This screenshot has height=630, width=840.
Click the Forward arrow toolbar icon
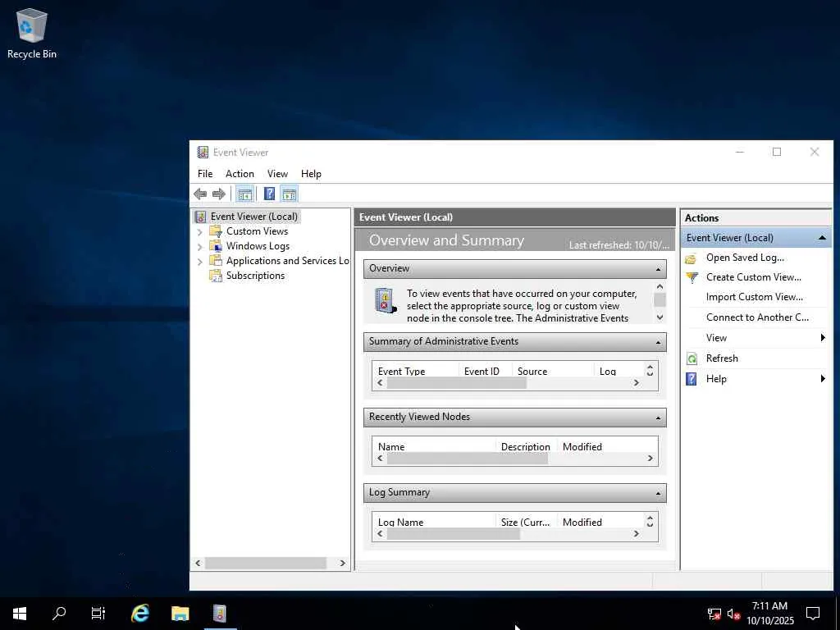coord(218,194)
